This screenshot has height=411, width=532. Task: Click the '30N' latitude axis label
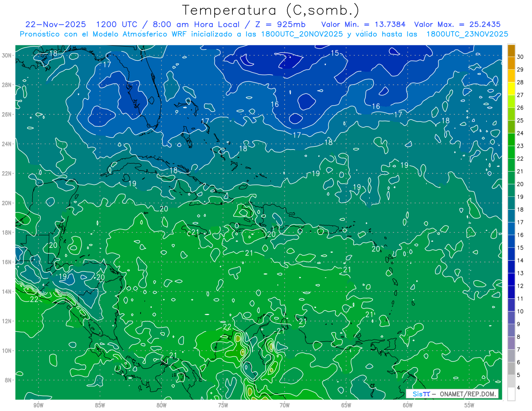click(x=7, y=55)
